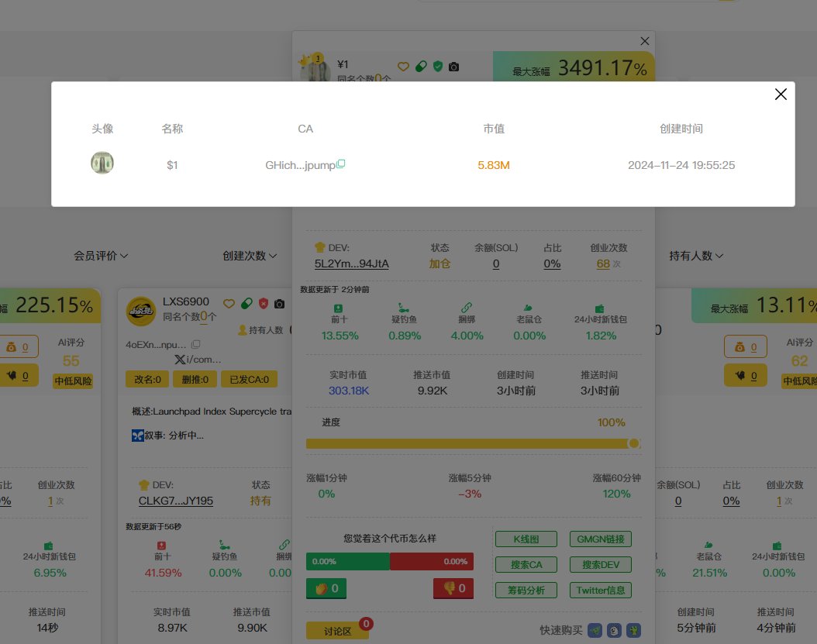Click the last quick-buy frog icon
Screen dimensions: 817x644
633,631
